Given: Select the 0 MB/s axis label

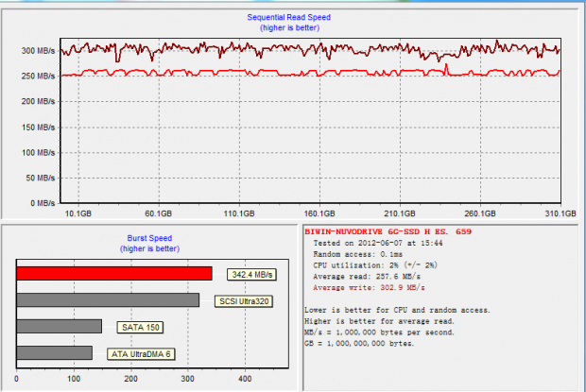Looking at the screenshot, I should pos(43,203).
